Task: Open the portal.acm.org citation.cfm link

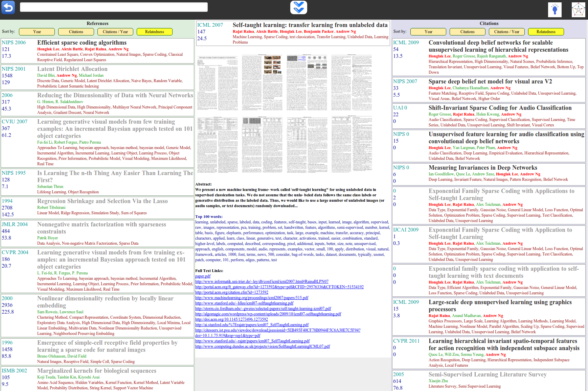Action: point(232,292)
